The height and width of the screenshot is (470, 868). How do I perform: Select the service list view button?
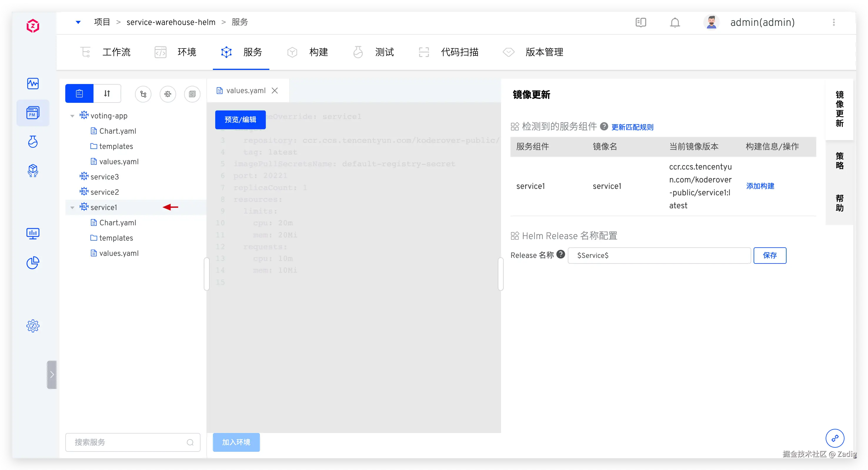coord(79,93)
